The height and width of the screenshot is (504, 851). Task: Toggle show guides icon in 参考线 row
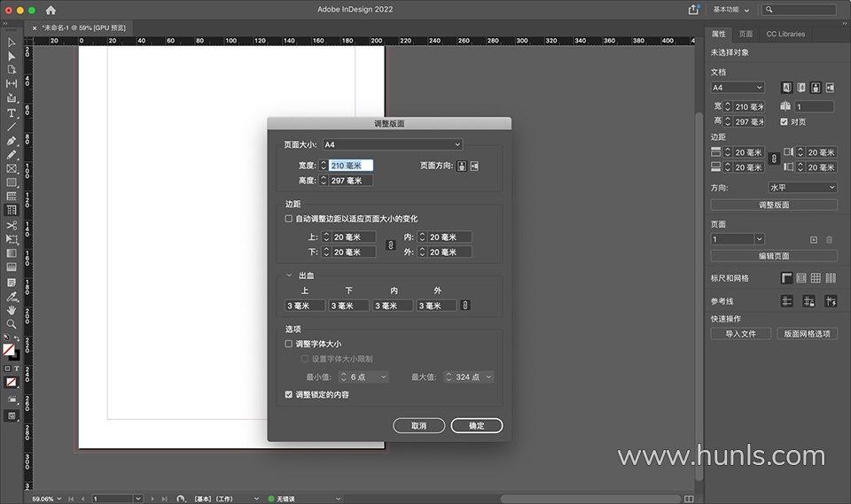click(x=787, y=301)
